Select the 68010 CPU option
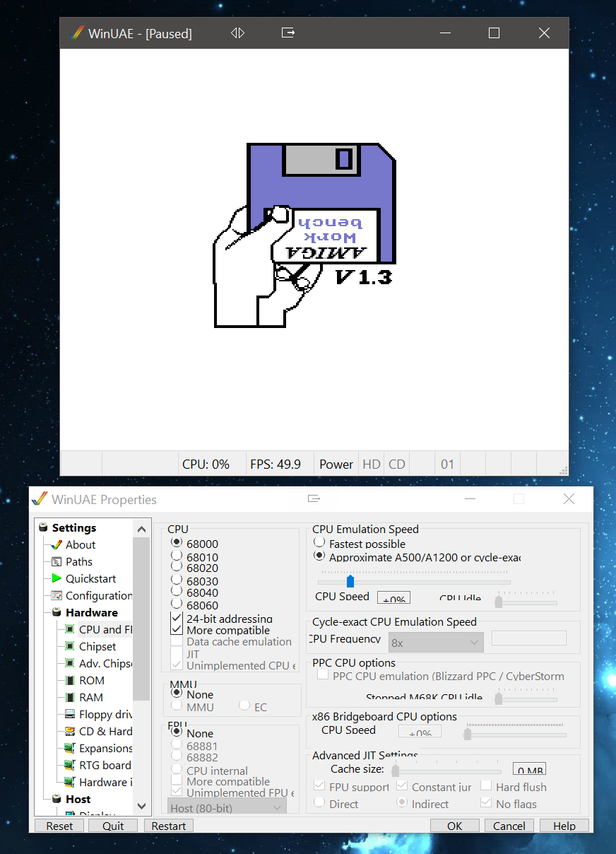The height and width of the screenshot is (854, 616). [177, 556]
